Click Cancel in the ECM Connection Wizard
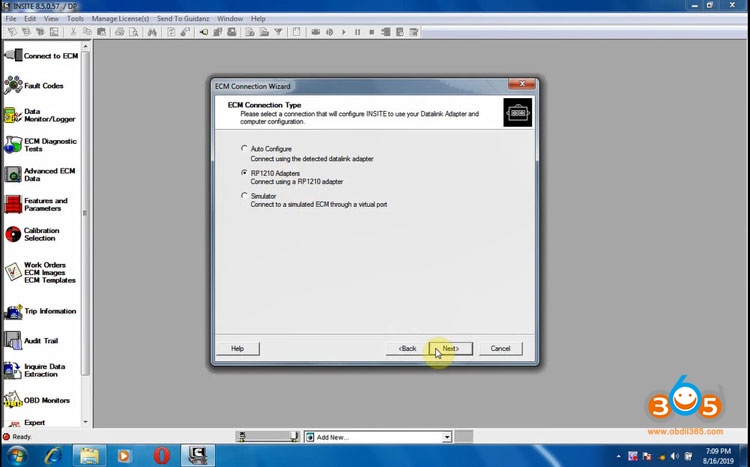Image resolution: width=750 pixels, height=467 pixels. pos(500,348)
